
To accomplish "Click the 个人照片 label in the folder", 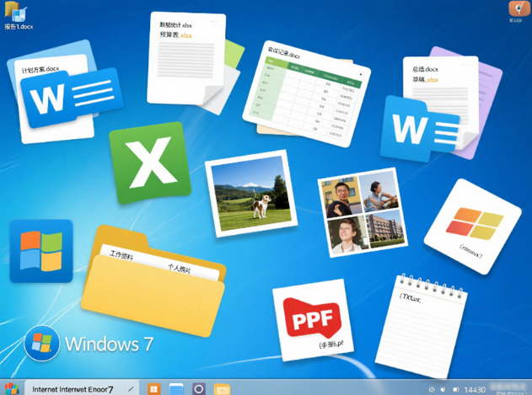I will click(x=179, y=269).
